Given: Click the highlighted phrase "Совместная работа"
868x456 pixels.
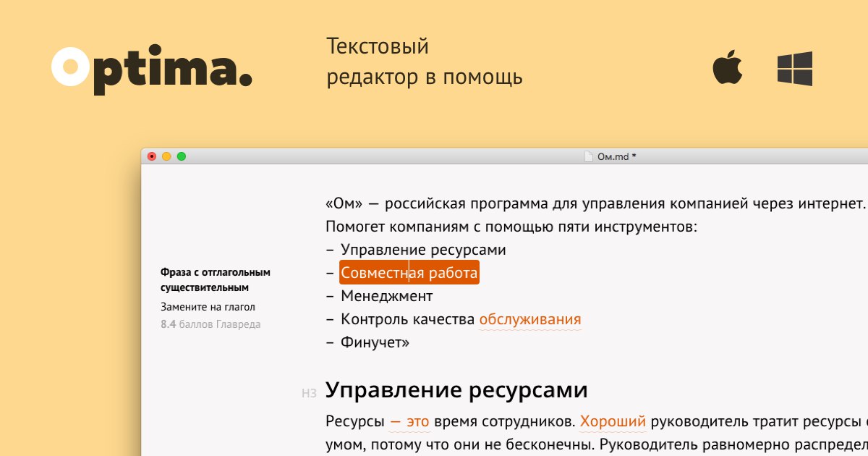Looking at the screenshot, I should (409, 273).
